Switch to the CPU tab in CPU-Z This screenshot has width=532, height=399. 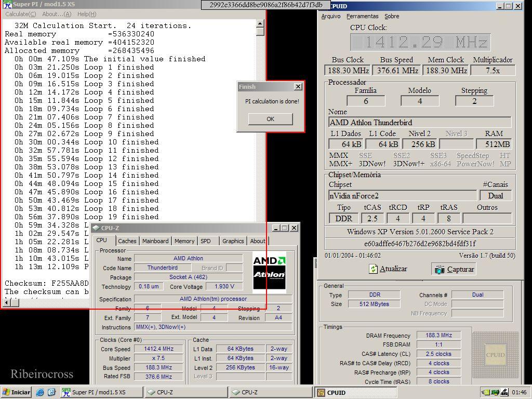[101, 240]
